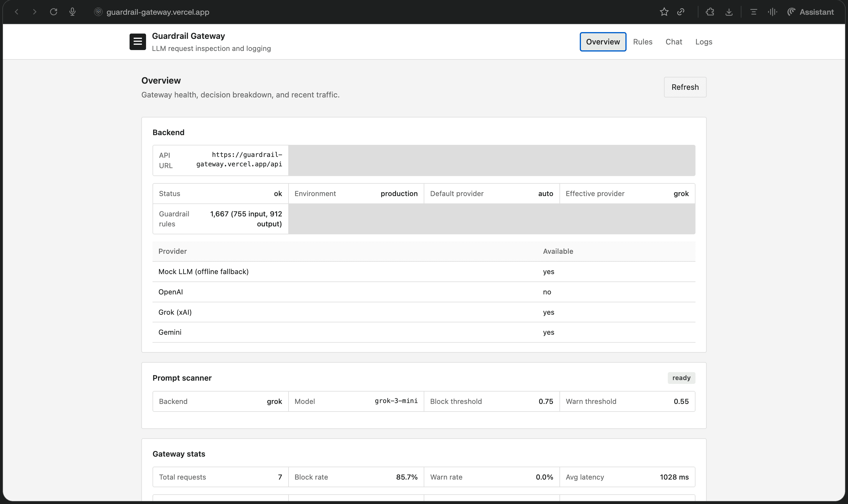Click the 'Prompt scanner' section heading
Image resolution: width=848 pixels, height=504 pixels.
tap(182, 378)
